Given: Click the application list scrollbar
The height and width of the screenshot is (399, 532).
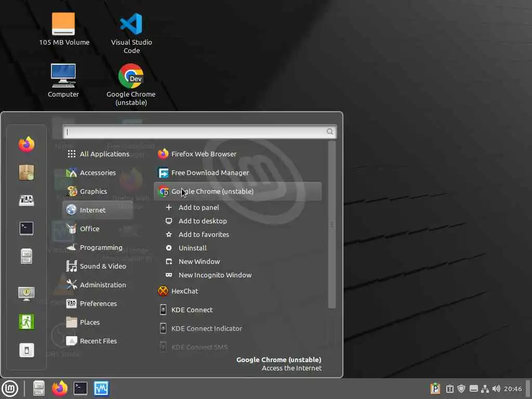Looking at the screenshot, I should click(x=332, y=224).
